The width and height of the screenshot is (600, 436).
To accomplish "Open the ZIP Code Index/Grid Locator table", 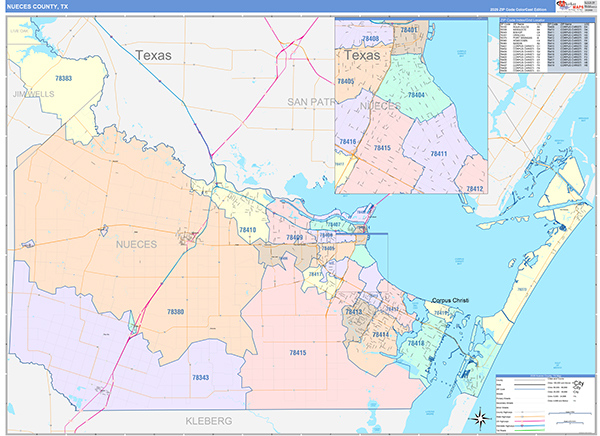I will [548, 46].
